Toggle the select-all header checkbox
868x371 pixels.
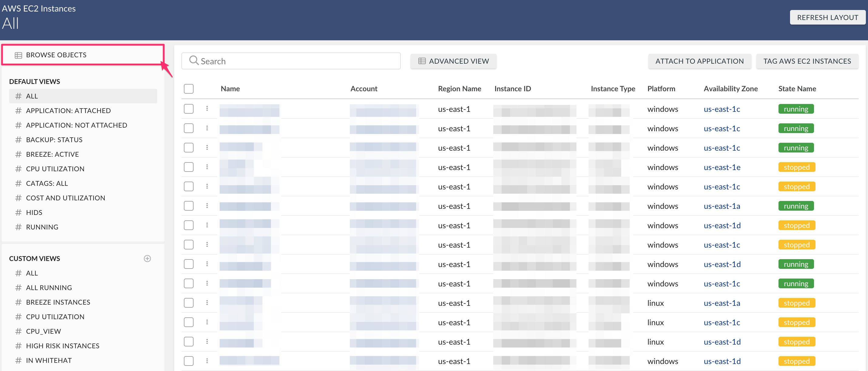pyautogui.click(x=189, y=89)
